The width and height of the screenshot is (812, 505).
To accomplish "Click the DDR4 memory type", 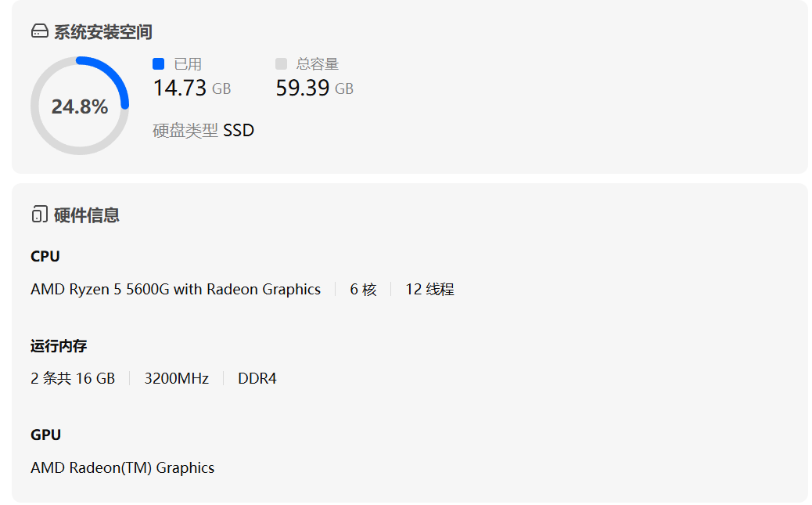I will click(x=257, y=378).
